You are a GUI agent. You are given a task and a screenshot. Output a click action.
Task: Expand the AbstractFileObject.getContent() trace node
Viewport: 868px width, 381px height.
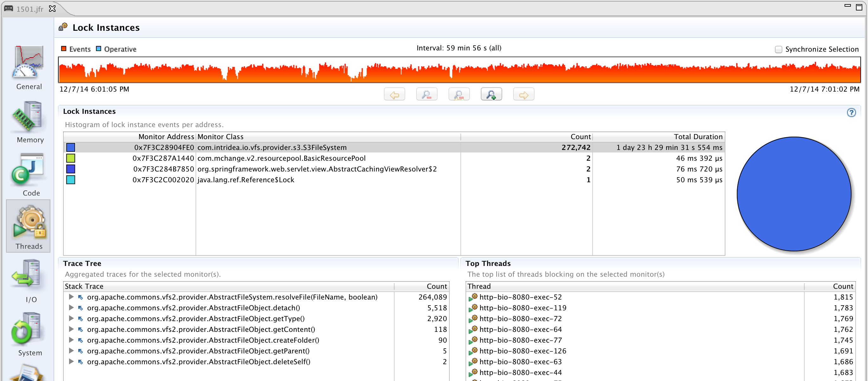[x=71, y=329]
